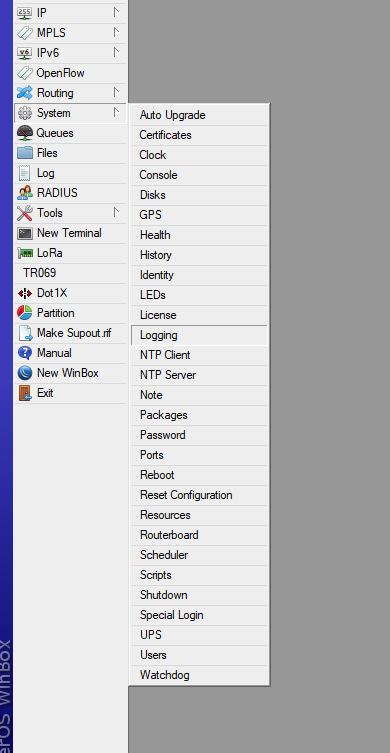Expand the IP submenu arrow
390x753 pixels.
[x=116, y=12]
